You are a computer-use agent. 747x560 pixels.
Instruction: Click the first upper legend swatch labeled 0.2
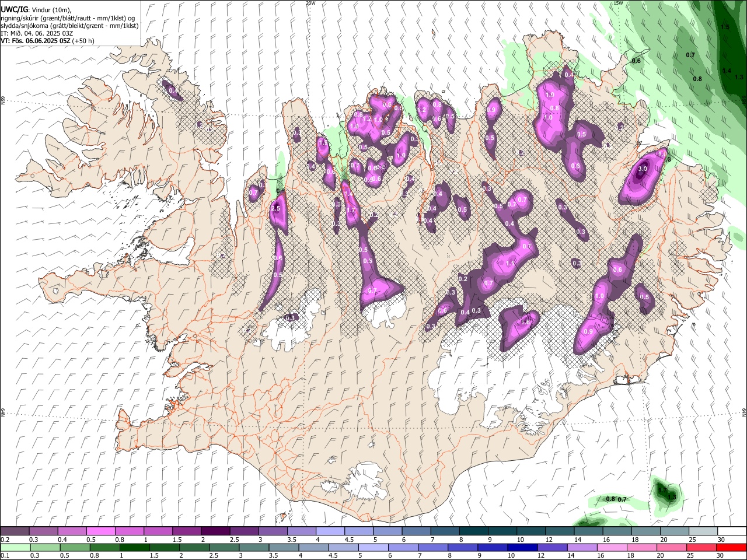tap(15, 531)
